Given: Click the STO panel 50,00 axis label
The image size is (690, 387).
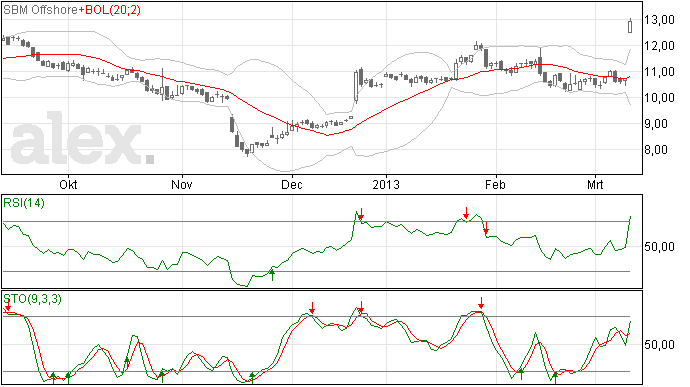Looking at the screenshot, I should [x=659, y=344].
